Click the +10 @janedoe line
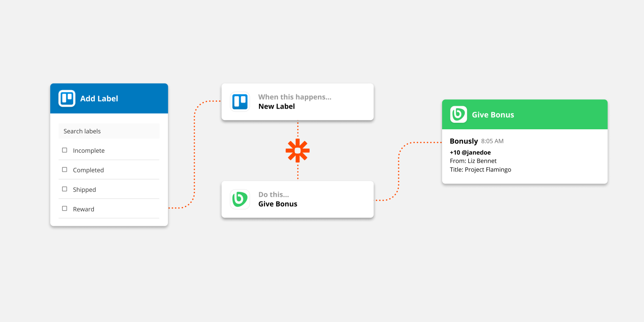 [x=470, y=152]
